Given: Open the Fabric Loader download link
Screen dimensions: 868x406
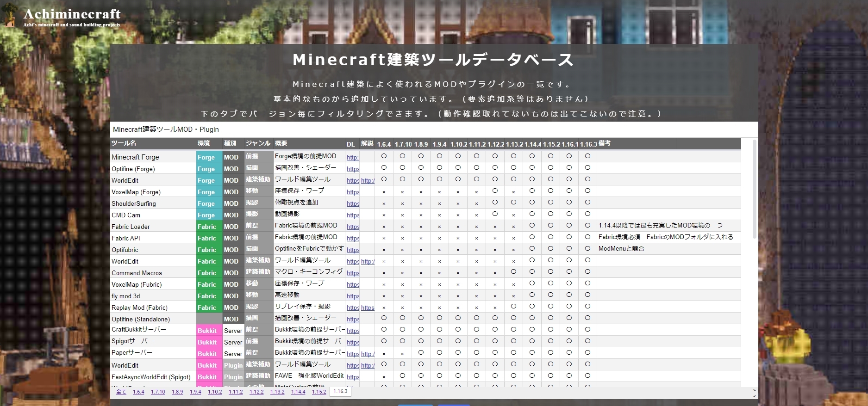Looking at the screenshot, I should pos(353,227).
